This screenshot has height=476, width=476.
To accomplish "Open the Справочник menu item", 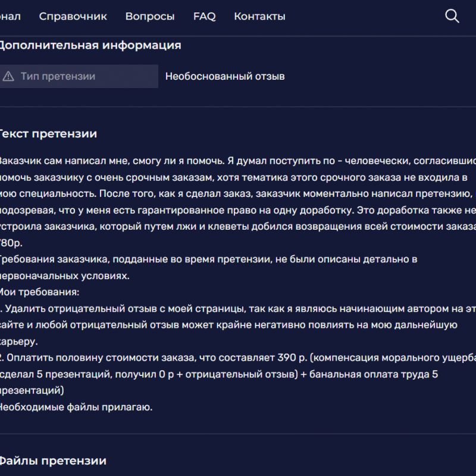I will (x=73, y=17).
